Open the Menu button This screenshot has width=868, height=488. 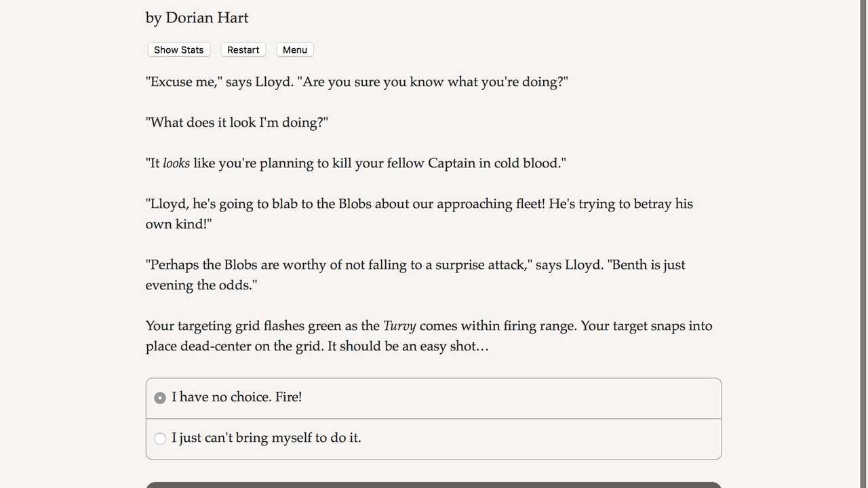tap(295, 49)
